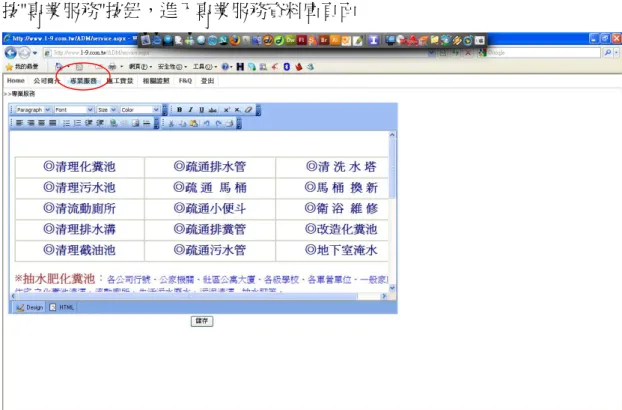Insert a numbered list
The image size is (622, 410).
coord(77,123)
